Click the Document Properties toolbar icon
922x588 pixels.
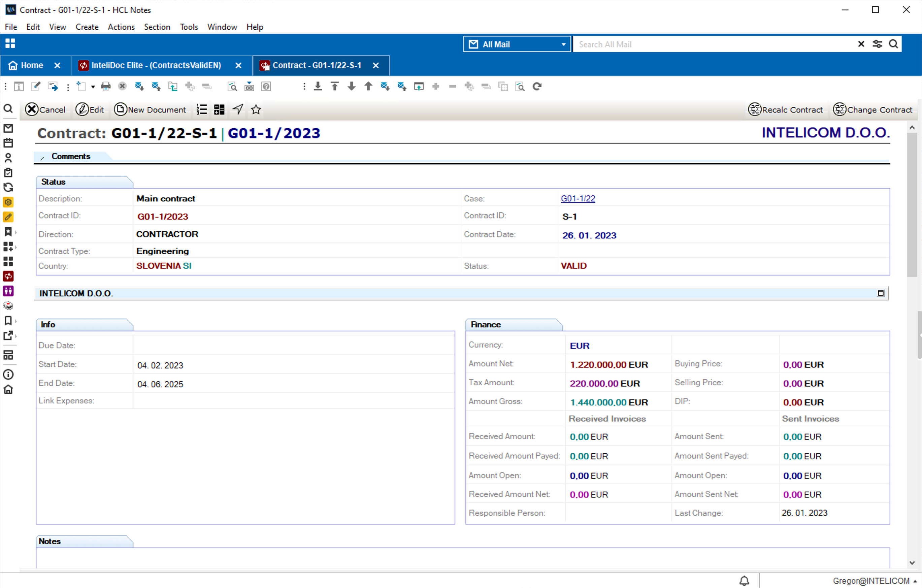[x=19, y=87]
